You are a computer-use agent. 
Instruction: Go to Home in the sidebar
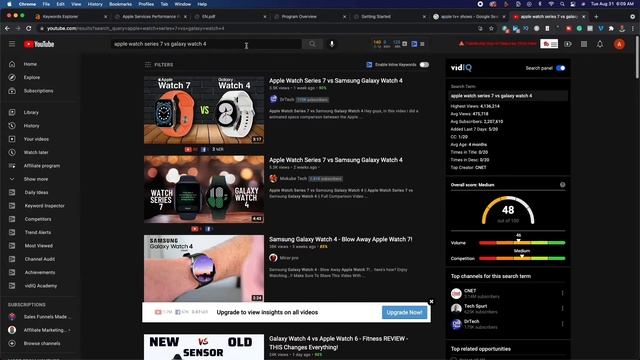pos(30,64)
